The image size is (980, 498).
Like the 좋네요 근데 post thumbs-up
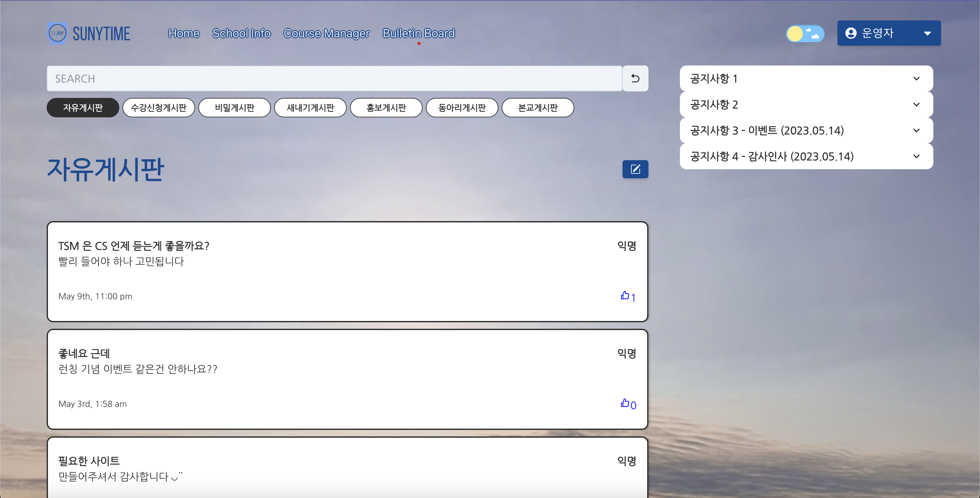pos(625,403)
